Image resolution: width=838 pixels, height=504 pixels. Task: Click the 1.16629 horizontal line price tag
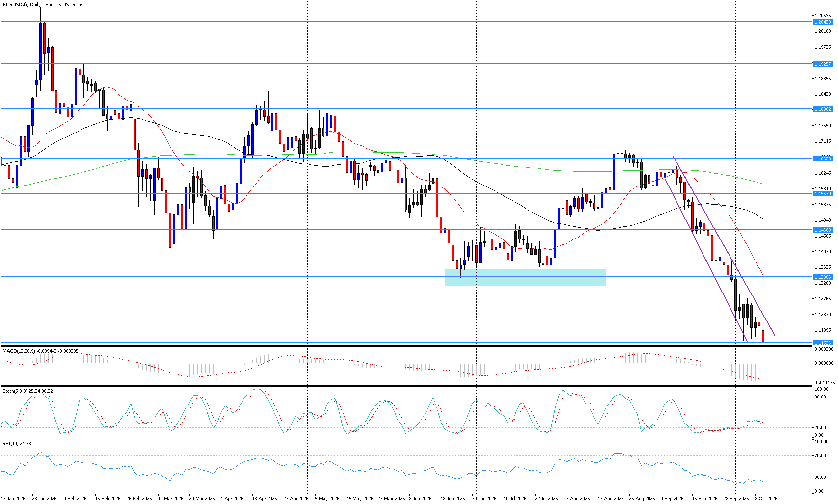click(823, 159)
